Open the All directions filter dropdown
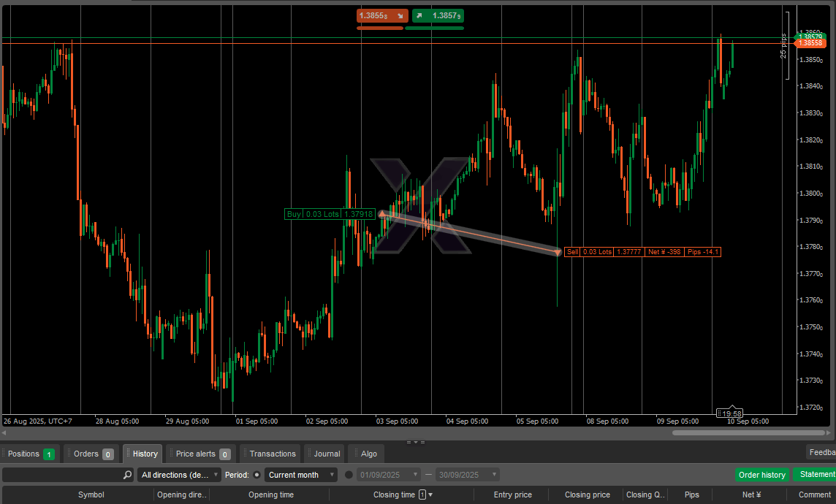836x504 pixels. [179, 475]
